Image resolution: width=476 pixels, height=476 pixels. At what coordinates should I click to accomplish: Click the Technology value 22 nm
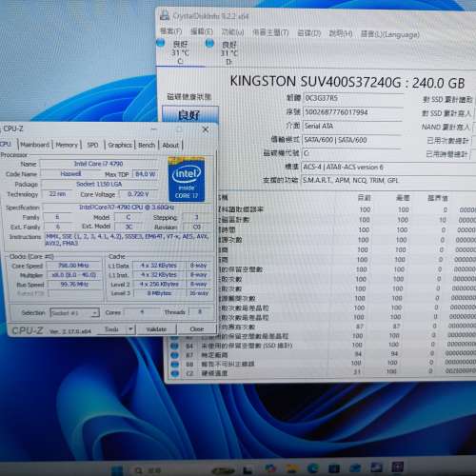[57, 194]
